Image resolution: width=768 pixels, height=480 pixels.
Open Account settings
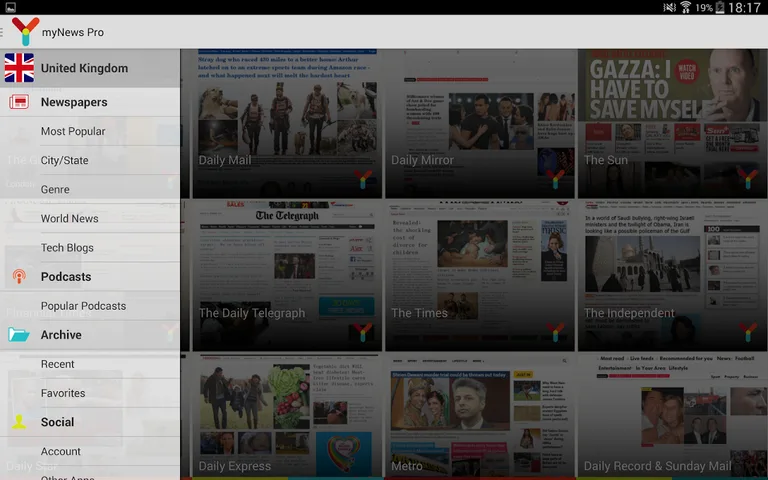(x=90, y=451)
